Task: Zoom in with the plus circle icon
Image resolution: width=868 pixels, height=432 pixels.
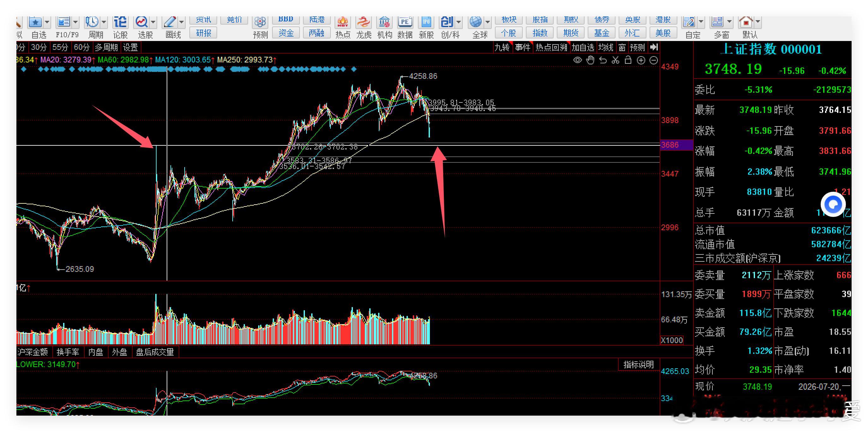Action: pyautogui.click(x=641, y=60)
